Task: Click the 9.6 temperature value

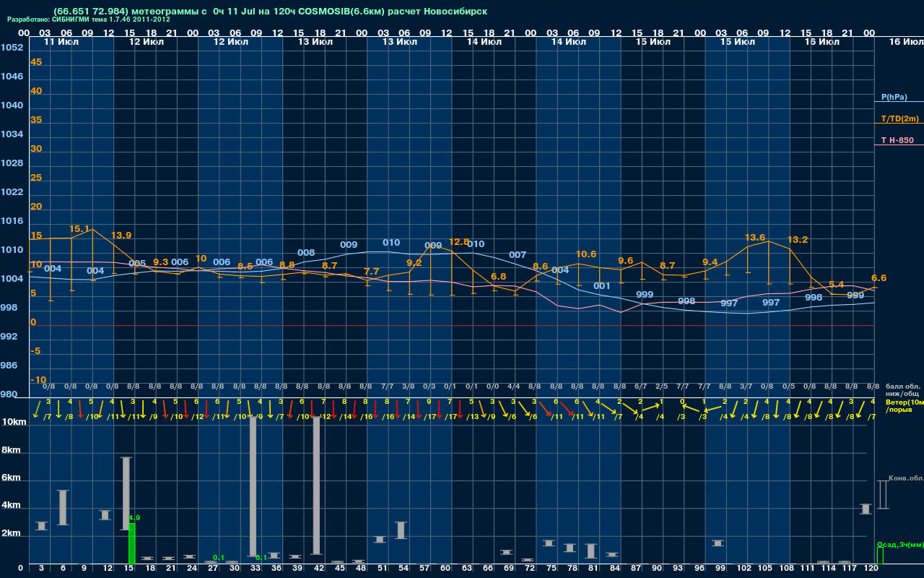Action: tap(626, 261)
